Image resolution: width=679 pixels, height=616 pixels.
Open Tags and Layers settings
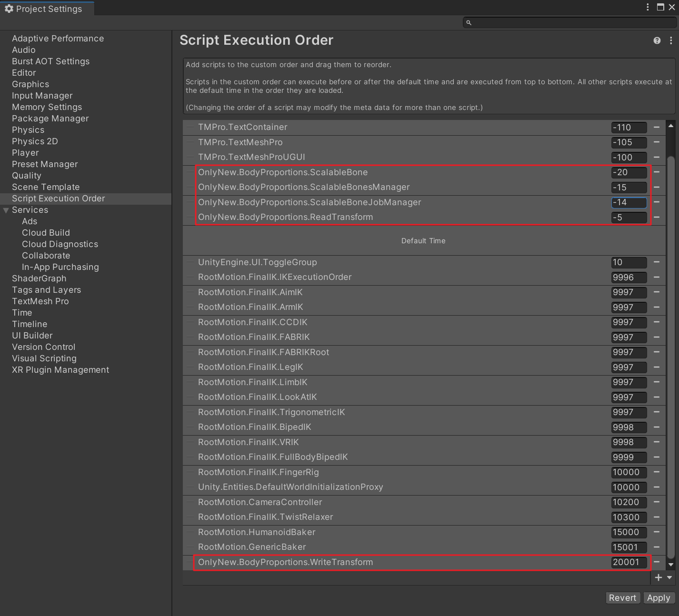(46, 290)
